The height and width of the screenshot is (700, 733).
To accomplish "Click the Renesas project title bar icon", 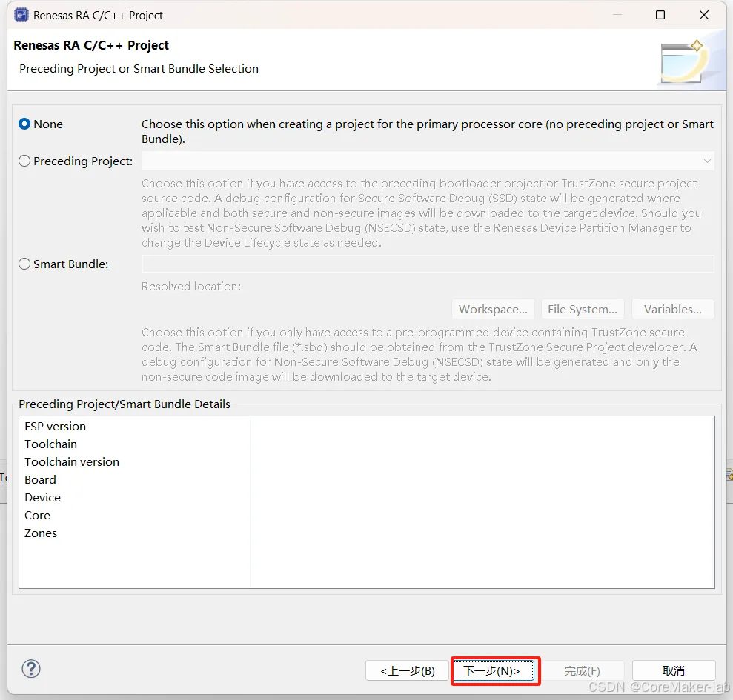I will (x=21, y=16).
